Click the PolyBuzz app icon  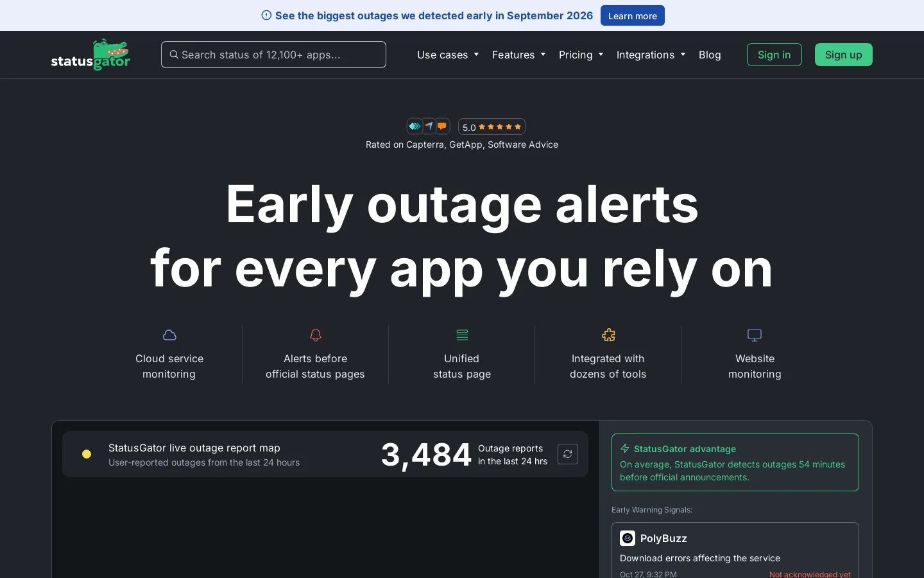tap(628, 538)
